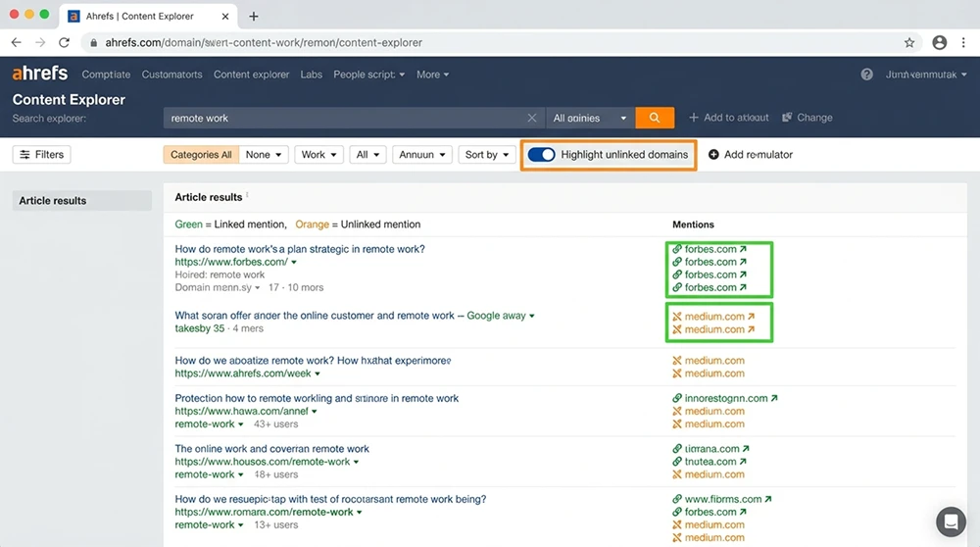Click Add remulator
980x547 pixels.
point(750,155)
